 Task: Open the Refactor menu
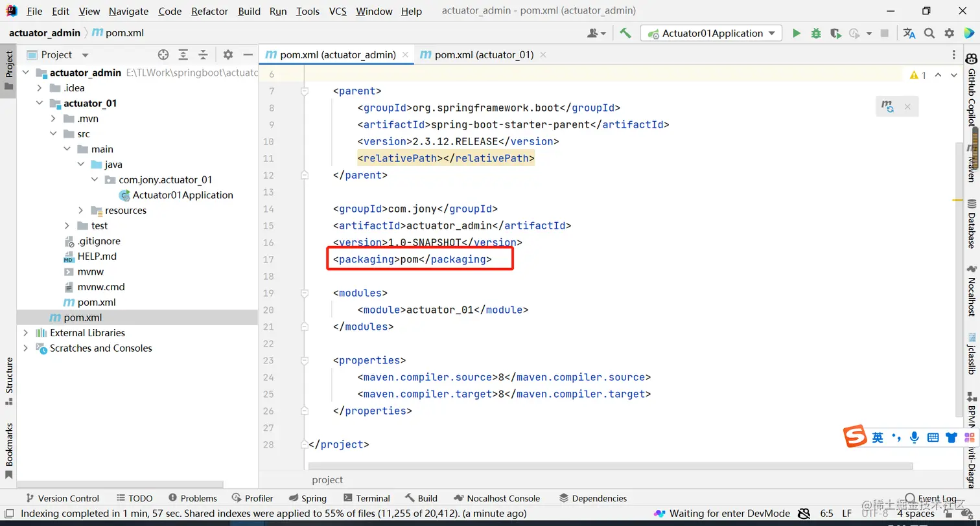click(x=209, y=11)
